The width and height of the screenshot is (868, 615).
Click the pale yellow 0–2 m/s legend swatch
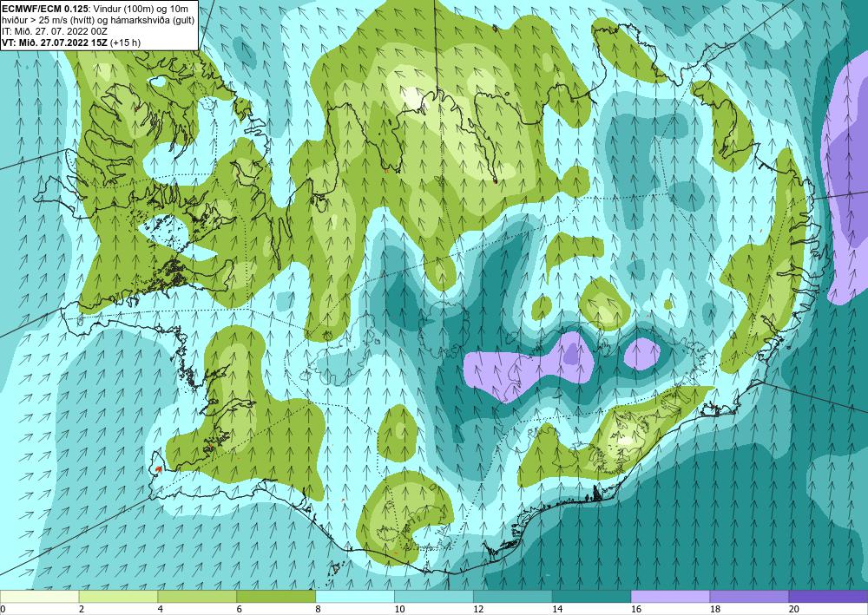pyautogui.click(x=39, y=596)
